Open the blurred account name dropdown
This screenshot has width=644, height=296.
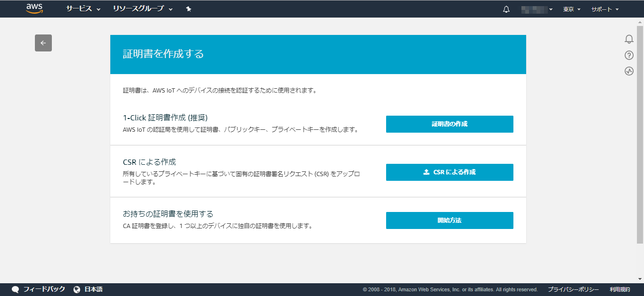tap(537, 9)
